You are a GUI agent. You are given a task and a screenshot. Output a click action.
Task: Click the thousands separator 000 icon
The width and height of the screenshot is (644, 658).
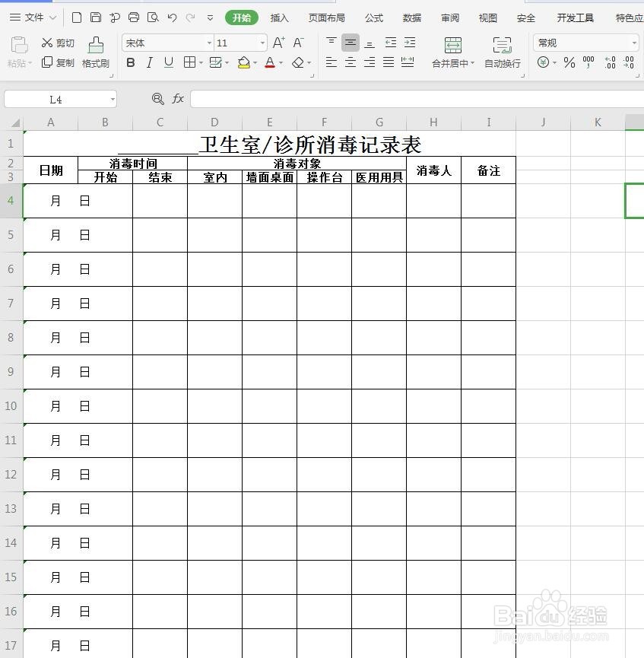pyautogui.click(x=588, y=62)
